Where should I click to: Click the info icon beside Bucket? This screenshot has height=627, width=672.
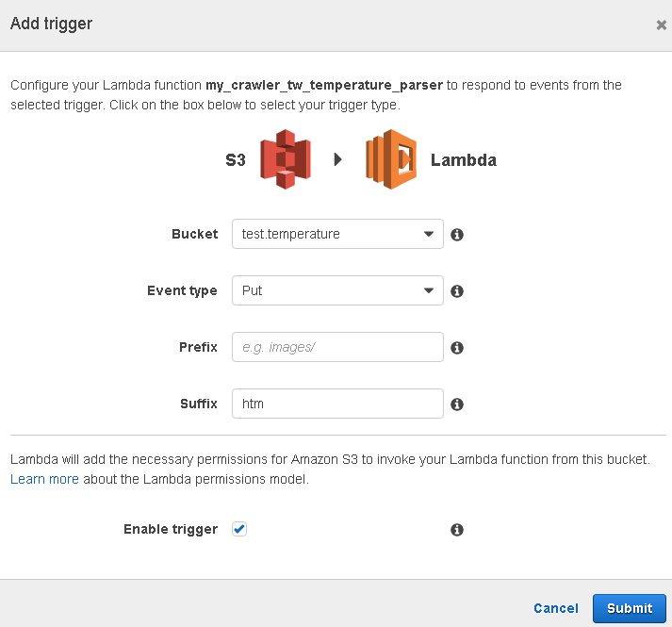tap(457, 235)
